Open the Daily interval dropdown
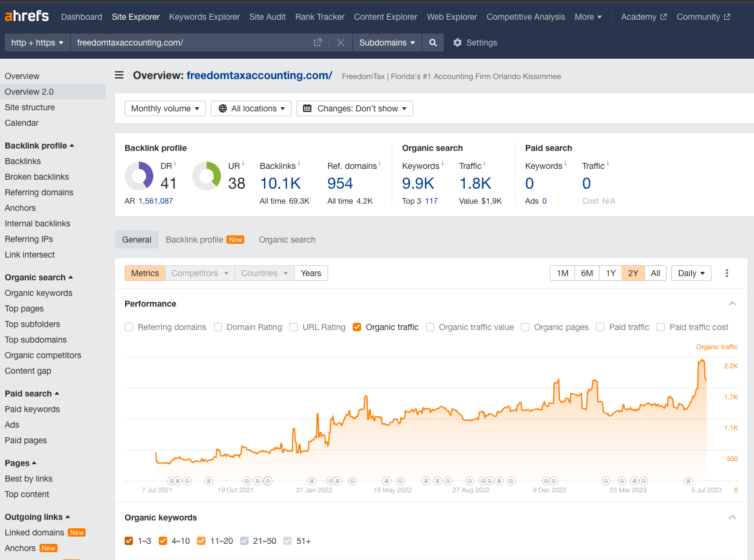754x560 pixels. pyautogui.click(x=691, y=273)
